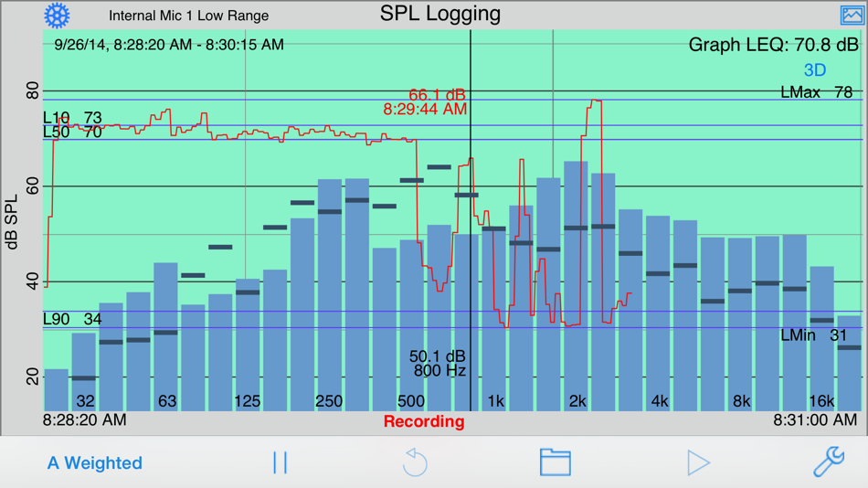
Task: Tap the 1k octave band bar
Action: [493, 320]
